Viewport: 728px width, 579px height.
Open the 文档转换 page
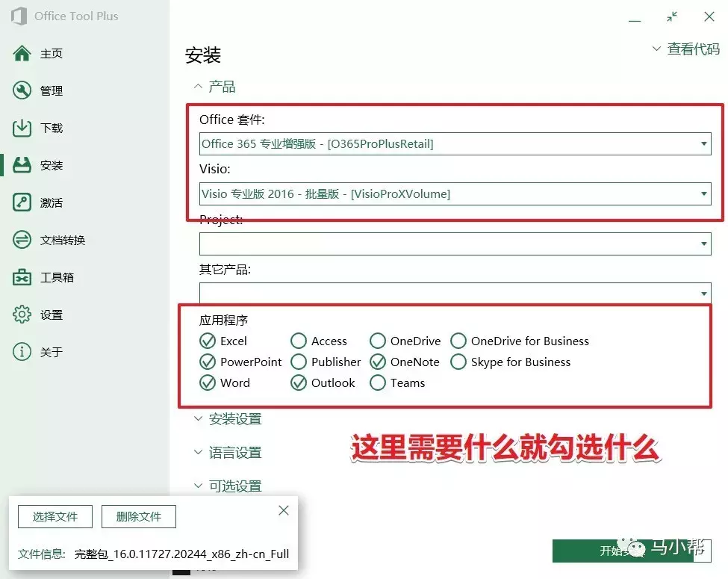(63, 241)
